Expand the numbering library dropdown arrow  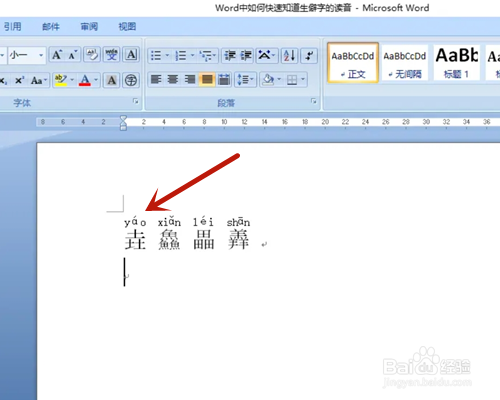192,56
